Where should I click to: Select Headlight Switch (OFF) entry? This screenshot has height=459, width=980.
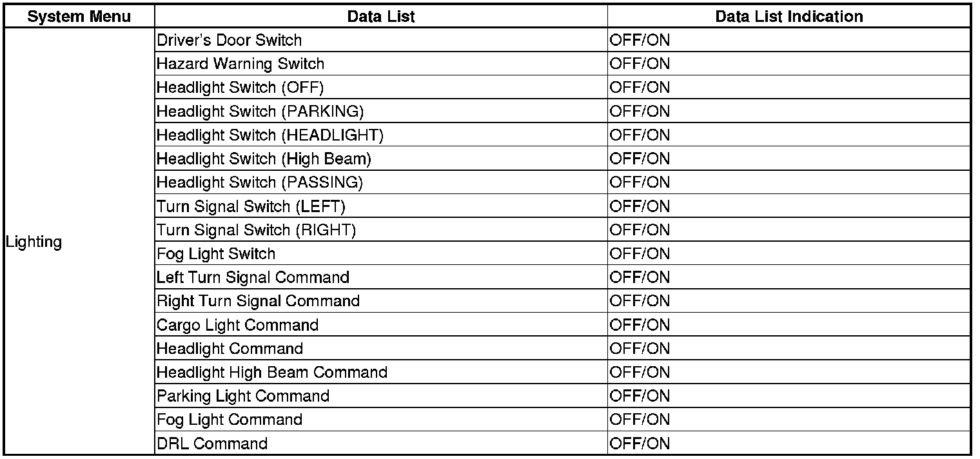click(x=240, y=88)
